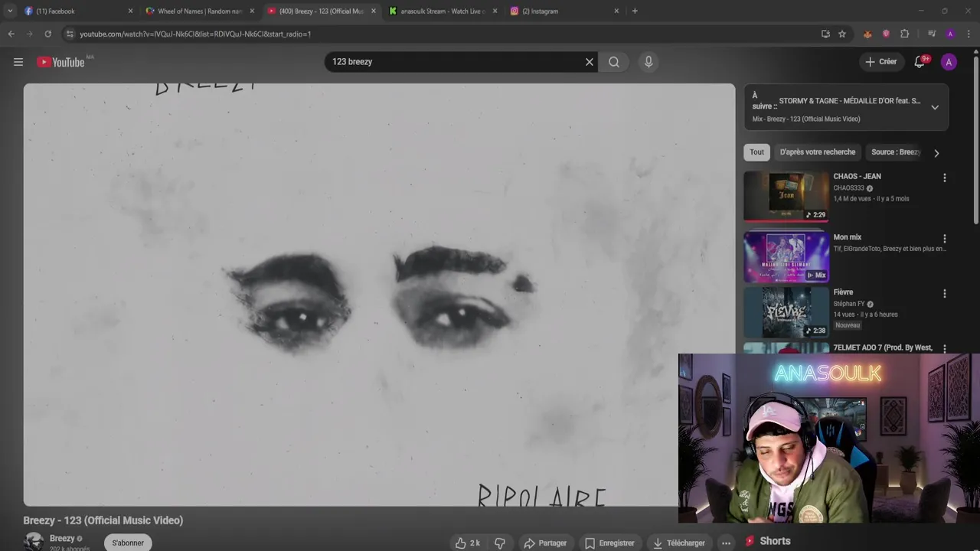
Task: Bookmark this page with star icon
Action: 842,34
